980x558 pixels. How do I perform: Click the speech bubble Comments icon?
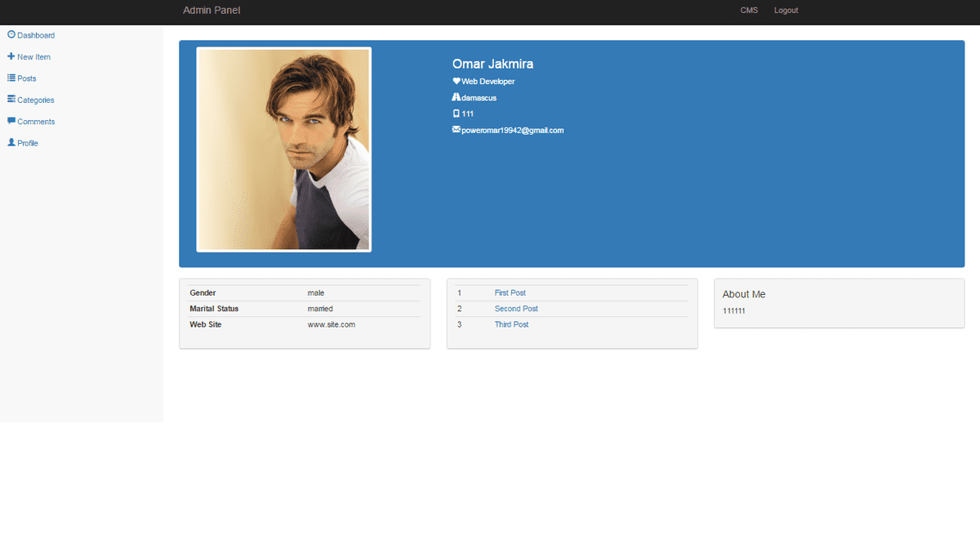point(11,121)
